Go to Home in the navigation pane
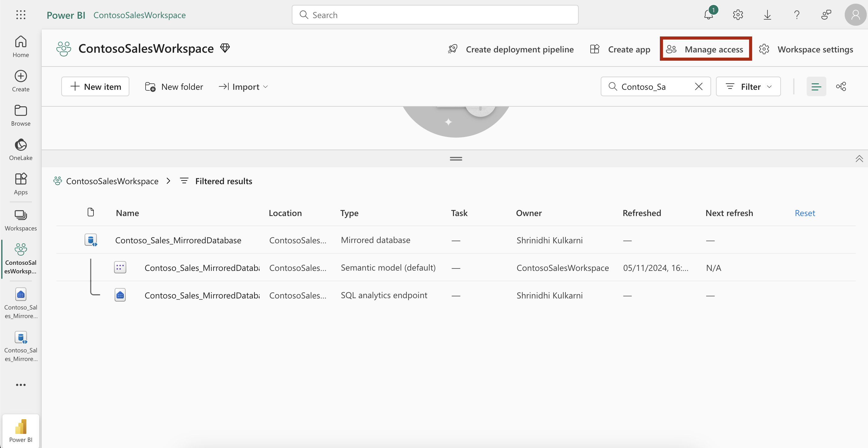 [21, 47]
